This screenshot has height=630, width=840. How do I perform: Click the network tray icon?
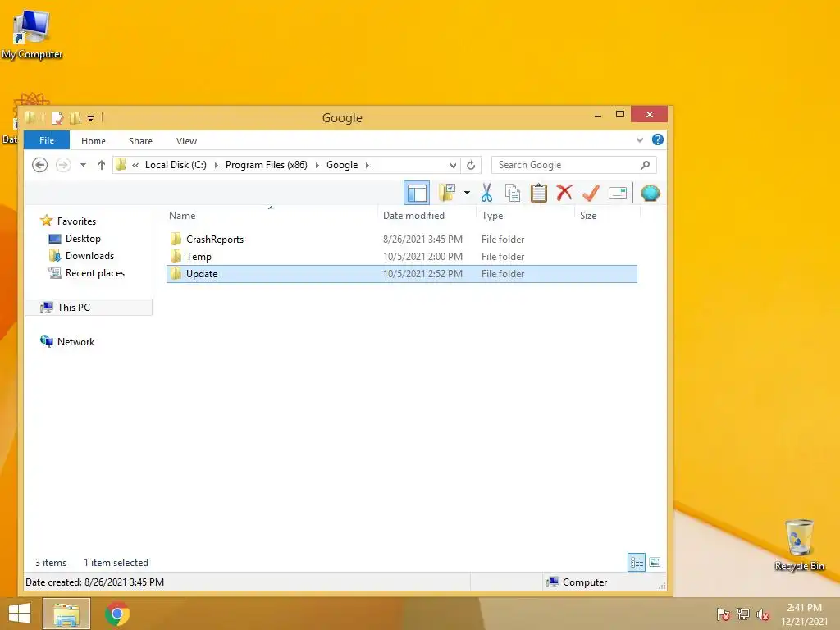743,614
